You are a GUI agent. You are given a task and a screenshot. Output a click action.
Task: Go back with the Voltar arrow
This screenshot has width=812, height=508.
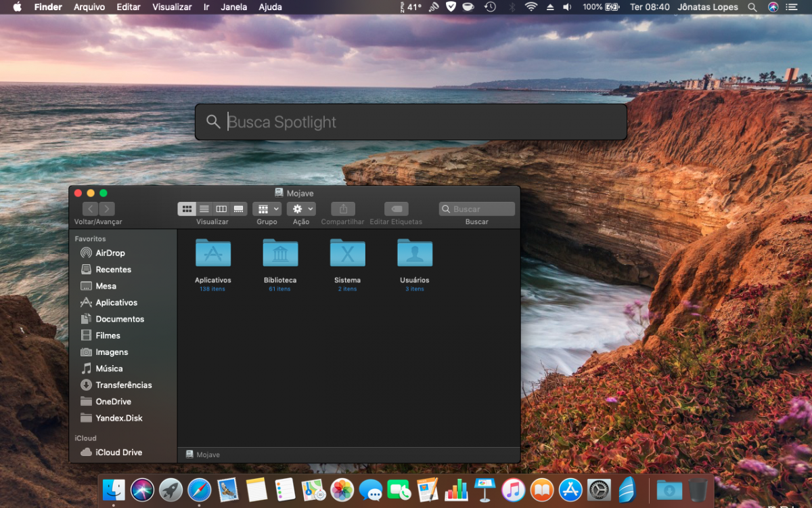[x=91, y=209]
